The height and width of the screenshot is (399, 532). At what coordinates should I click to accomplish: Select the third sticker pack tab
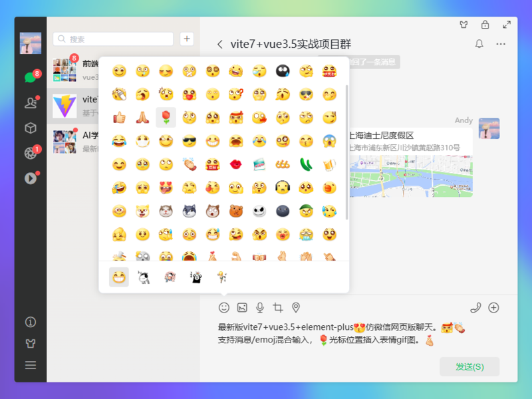[170, 277]
